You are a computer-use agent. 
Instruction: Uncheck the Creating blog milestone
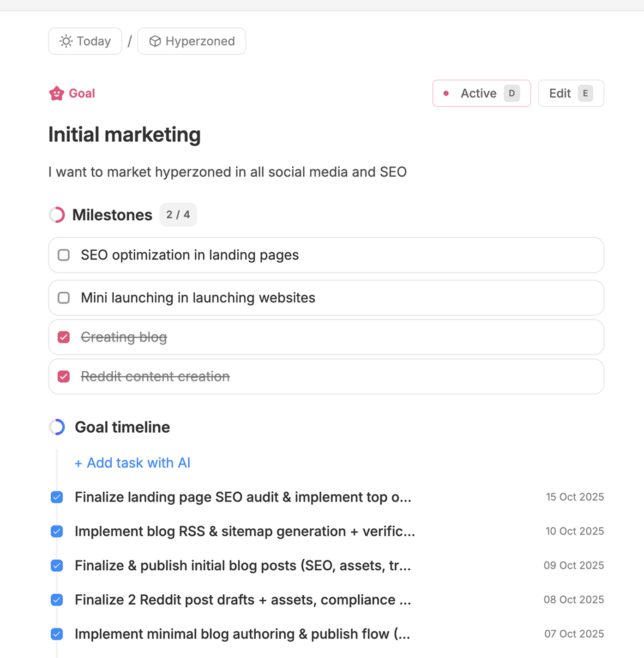point(63,337)
